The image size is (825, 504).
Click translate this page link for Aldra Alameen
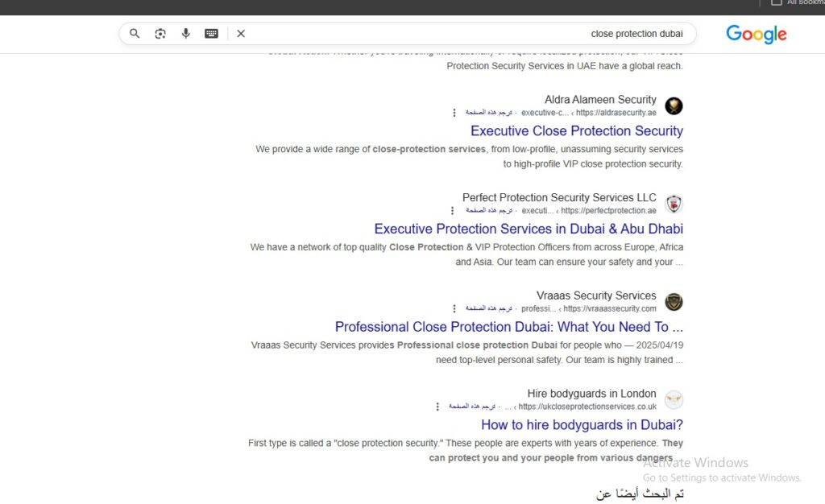[x=489, y=113]
